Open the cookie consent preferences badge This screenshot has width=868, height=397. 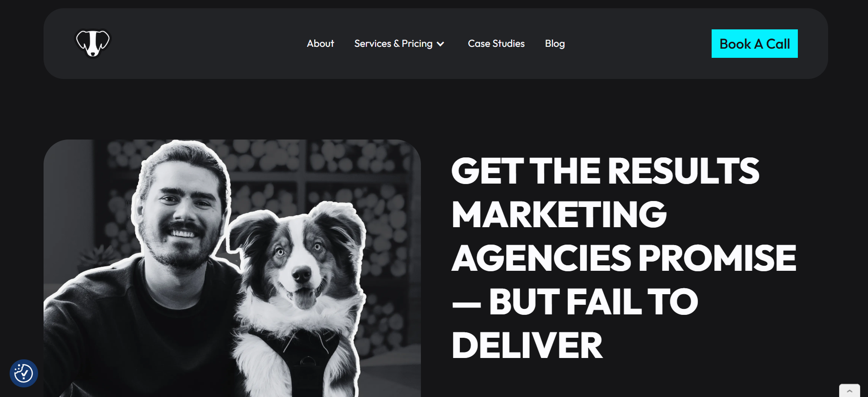click(24, 373)
